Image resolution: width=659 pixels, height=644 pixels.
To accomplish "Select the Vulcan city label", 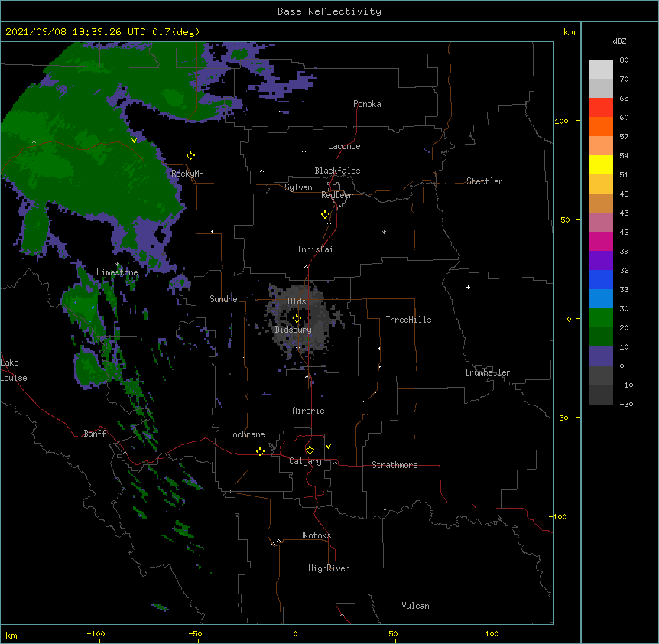I will (x=415, y=606).
